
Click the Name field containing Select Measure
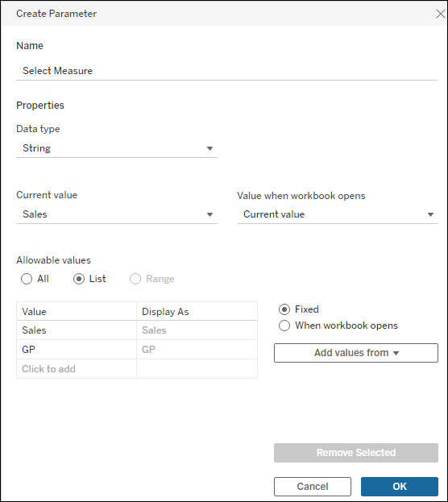tap(226, 71)
